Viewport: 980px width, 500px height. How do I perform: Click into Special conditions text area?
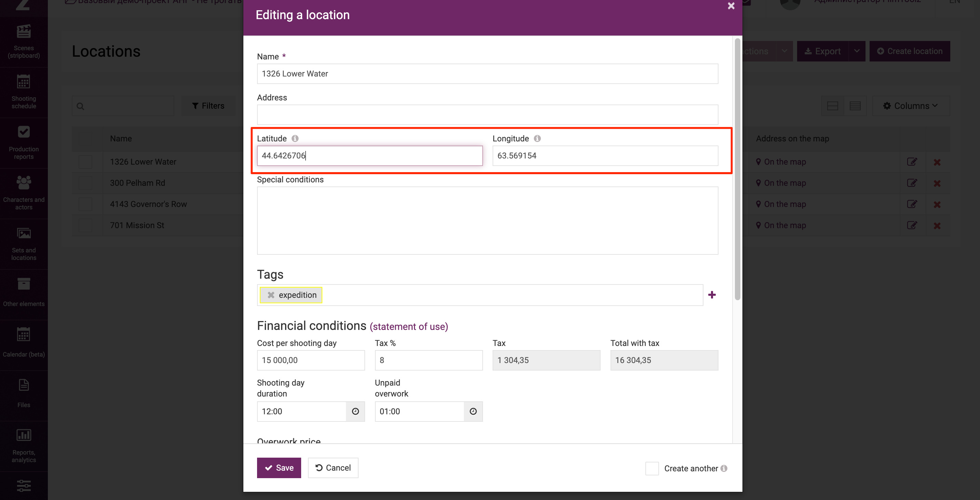coord(487,221)
